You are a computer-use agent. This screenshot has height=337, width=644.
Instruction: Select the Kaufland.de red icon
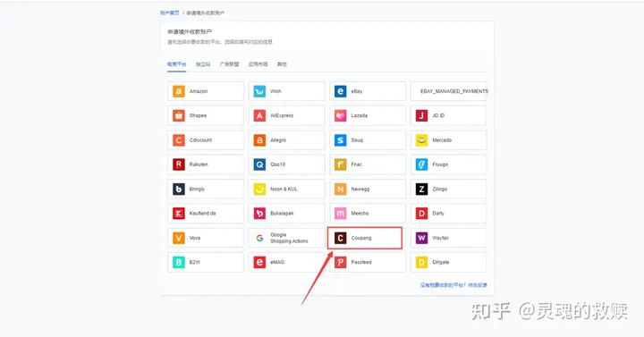pyautogui.click(x=178, y=214)
